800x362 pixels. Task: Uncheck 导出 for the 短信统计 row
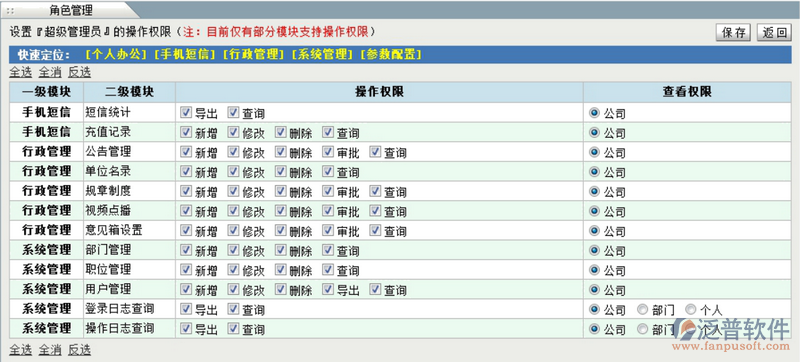click(186, 112)
